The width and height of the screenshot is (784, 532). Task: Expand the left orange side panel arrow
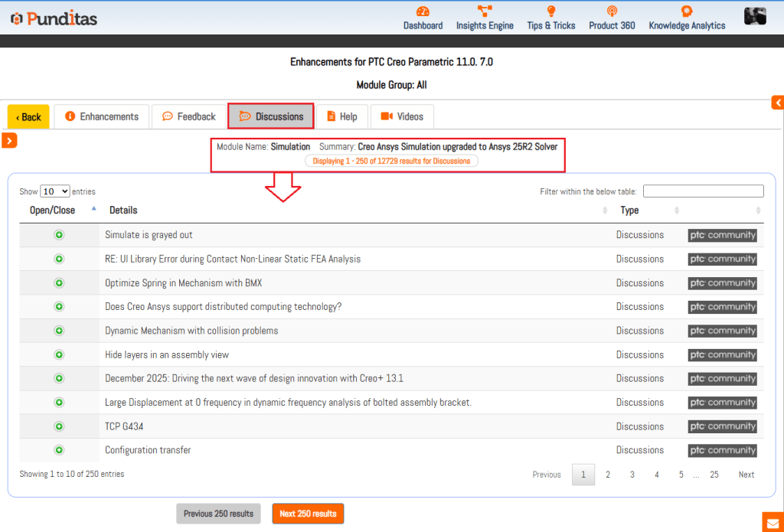(9, 140)
